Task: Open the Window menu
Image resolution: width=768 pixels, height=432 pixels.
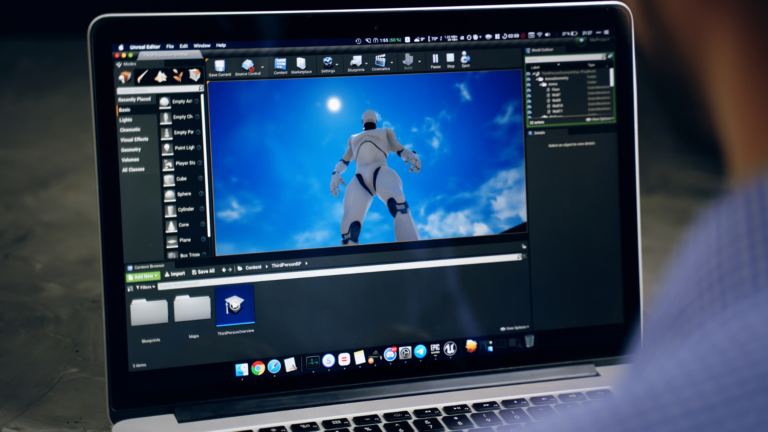Action: tap(202, 46)
